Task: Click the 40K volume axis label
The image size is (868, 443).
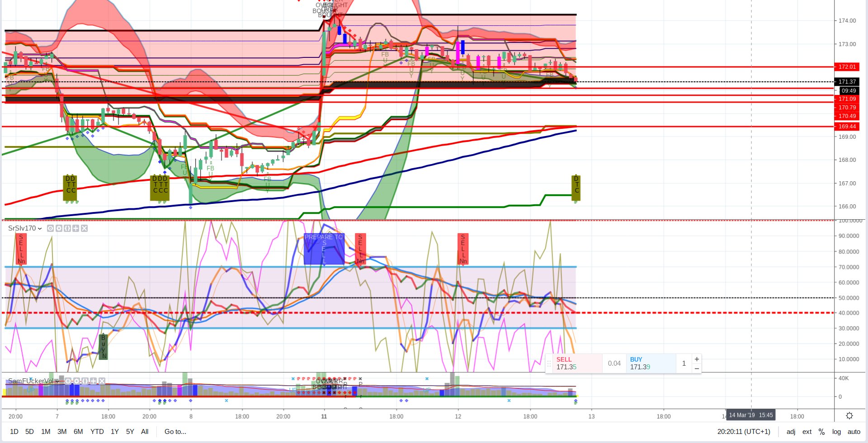Action: pyautogui.click(x=844, y=378)
